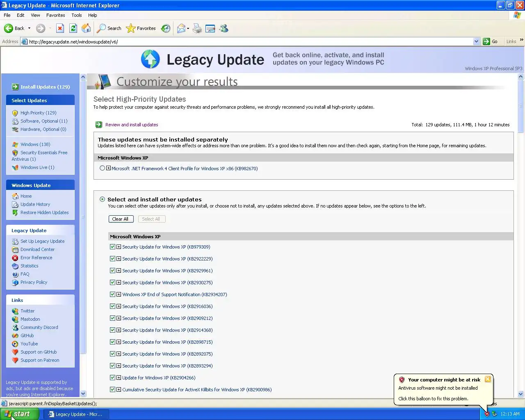Click the FAQ question mark icon
Viewport: 525px width, 420px height.
[15, 274]
